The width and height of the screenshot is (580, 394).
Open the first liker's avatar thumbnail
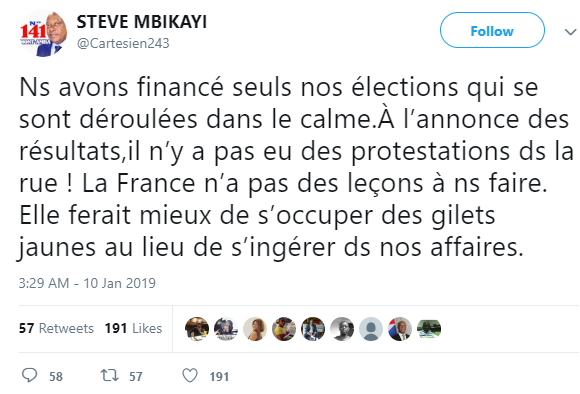[x=197, y=329]
